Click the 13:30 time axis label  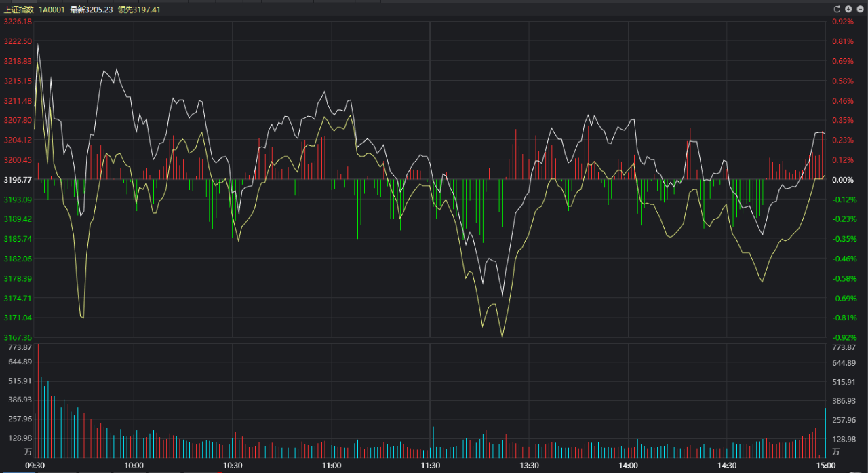point(530,466)
